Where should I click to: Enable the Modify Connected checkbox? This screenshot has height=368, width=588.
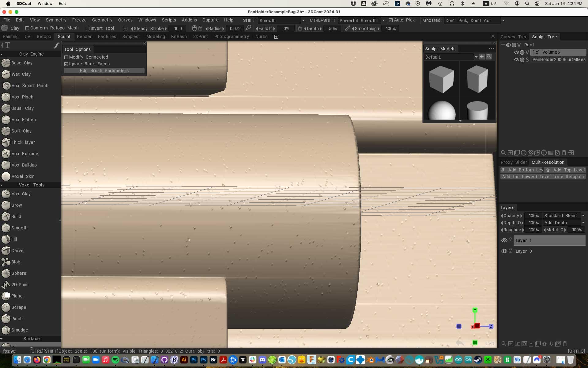pos(66,57)
